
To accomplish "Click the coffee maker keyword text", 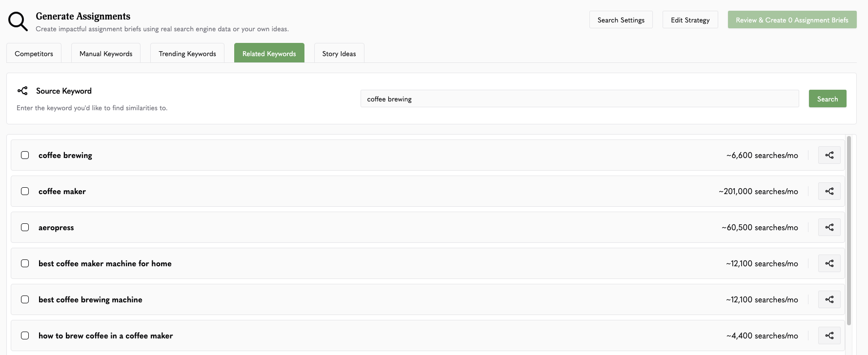I will [x=62, y=191].
